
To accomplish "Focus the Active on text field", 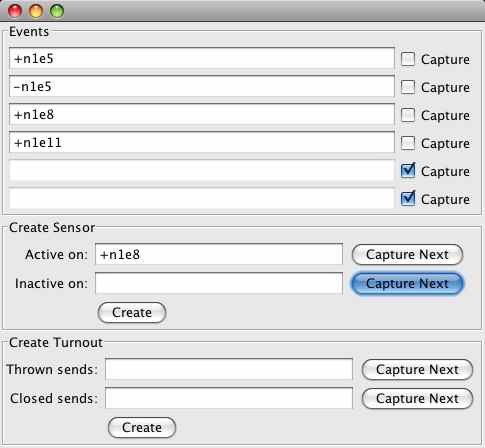I will pos(219,255).
